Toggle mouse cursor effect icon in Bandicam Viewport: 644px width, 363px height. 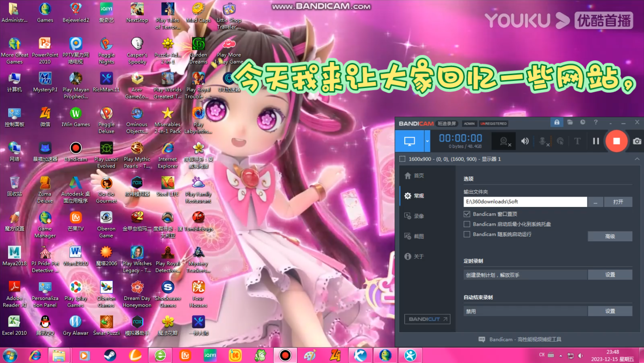(x=560, y=141)
